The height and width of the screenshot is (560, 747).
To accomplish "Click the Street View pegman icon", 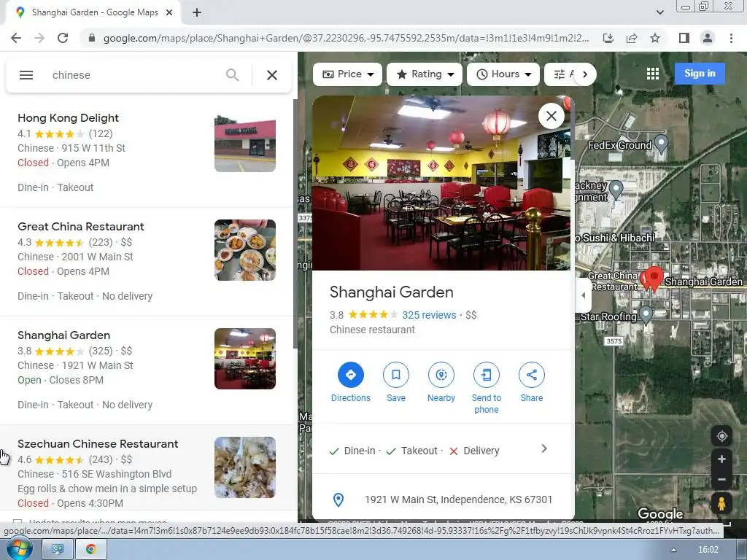I will [x=721, y=503].
